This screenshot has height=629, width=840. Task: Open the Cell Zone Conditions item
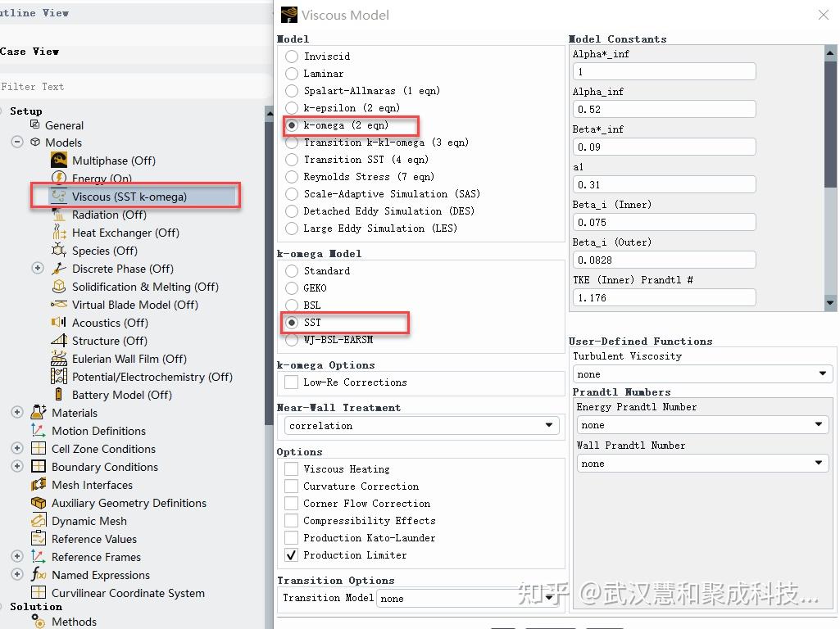[x=103, y=449]
